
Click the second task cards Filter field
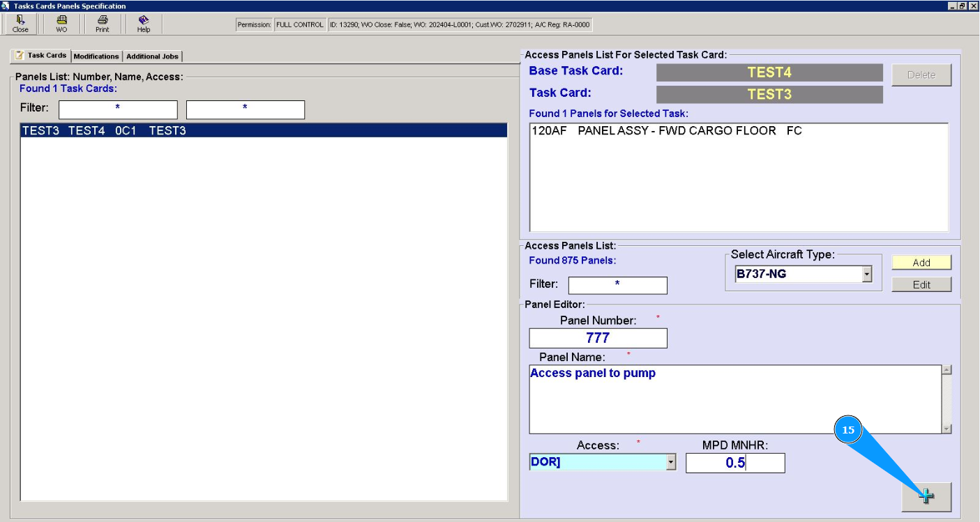click(246, 109)
